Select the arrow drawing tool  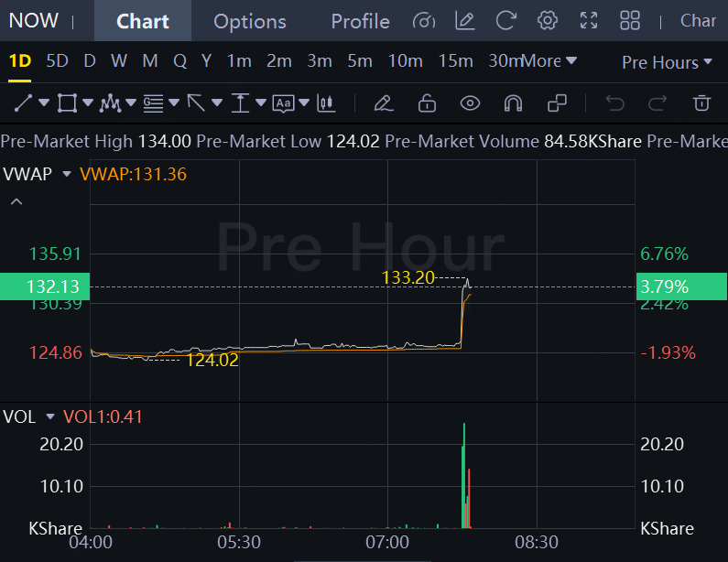click(x=196, y=103)
